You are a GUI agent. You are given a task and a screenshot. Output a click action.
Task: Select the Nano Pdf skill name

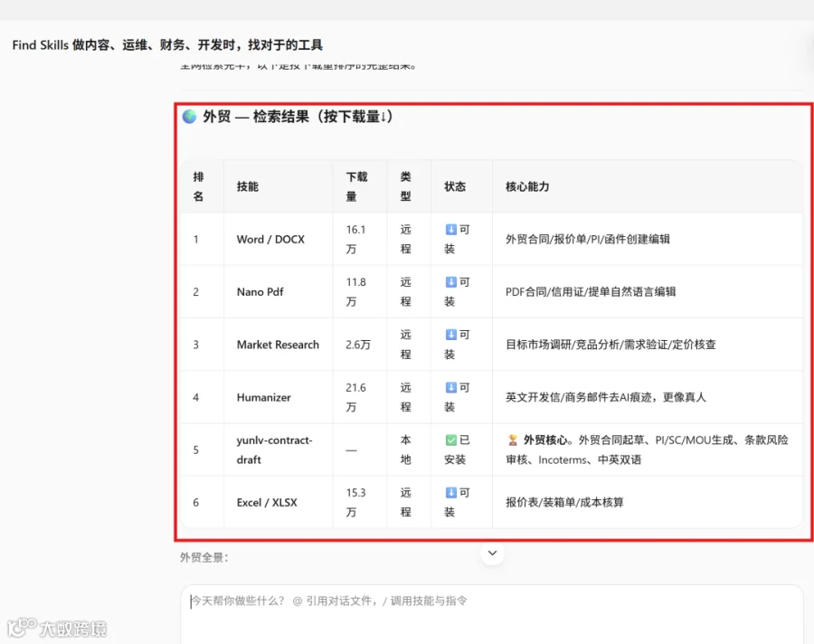click(260, 292)
